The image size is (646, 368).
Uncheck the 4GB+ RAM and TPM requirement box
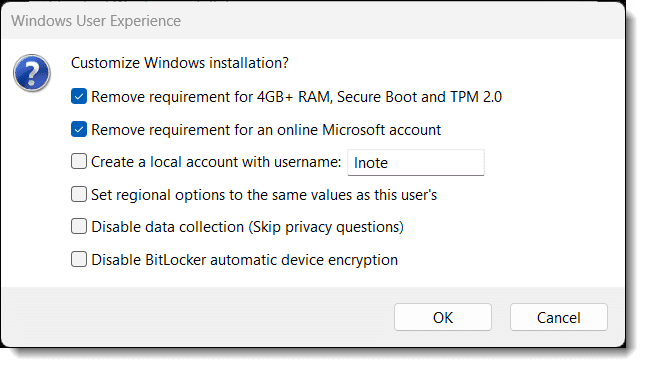[79, 96]
